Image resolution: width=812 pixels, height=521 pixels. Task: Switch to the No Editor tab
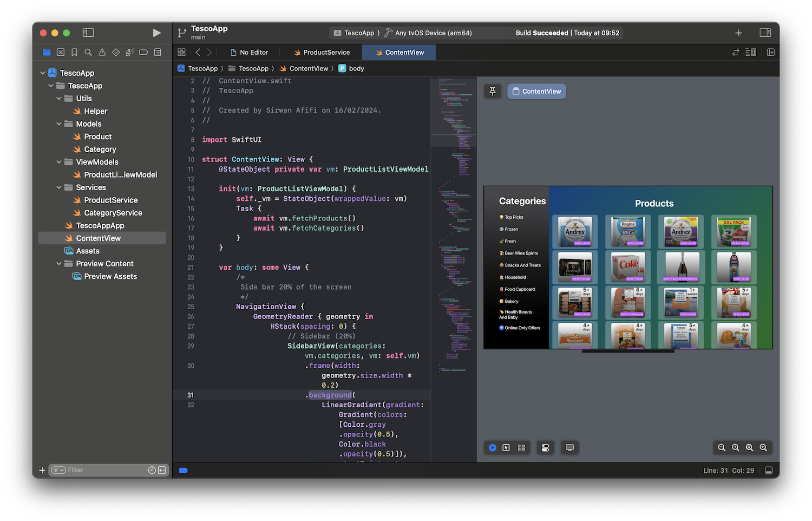[x=250, y=53]
